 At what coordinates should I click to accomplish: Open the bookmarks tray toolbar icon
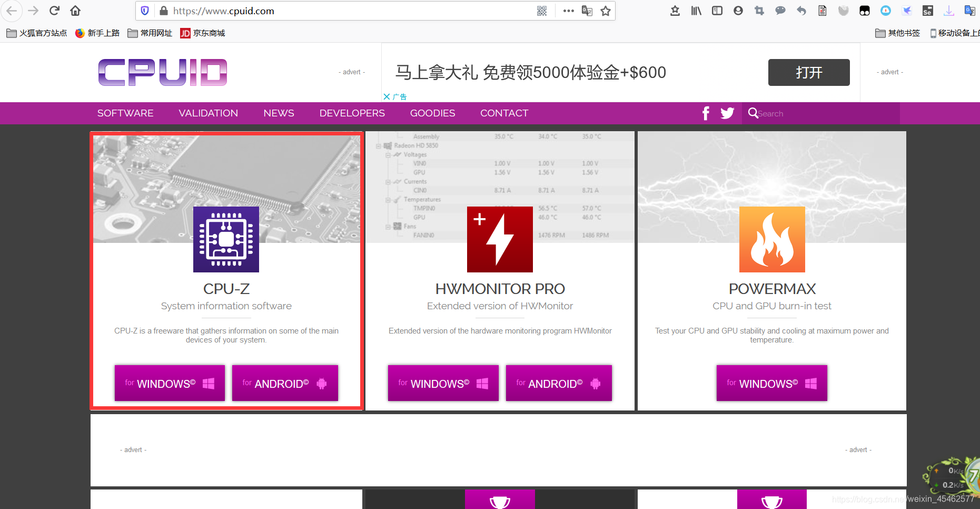point(675,11)
